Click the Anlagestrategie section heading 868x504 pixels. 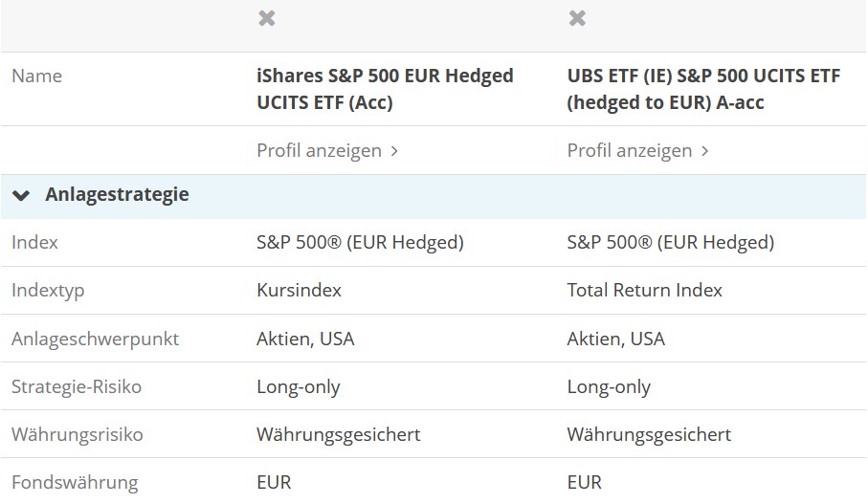[117, 195]
